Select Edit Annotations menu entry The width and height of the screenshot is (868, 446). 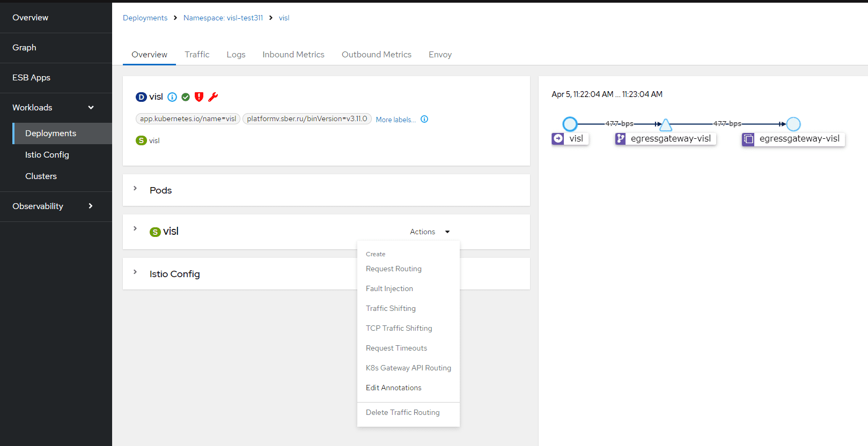(393, 388)
